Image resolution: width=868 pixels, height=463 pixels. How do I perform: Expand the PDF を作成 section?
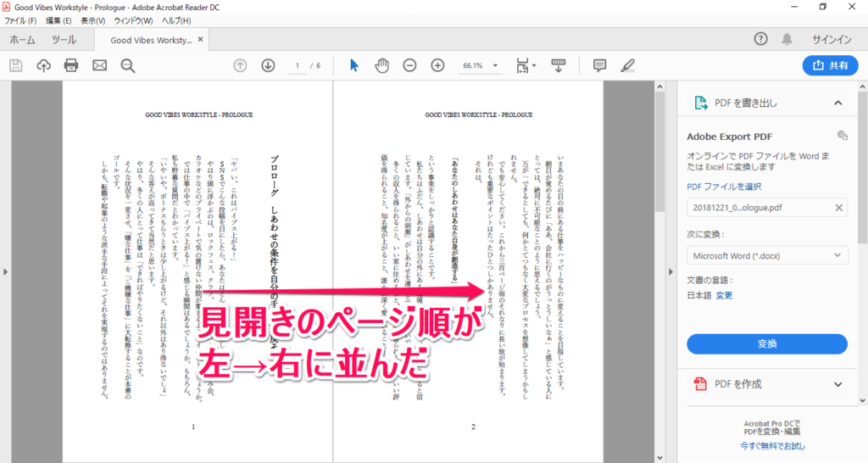[x=838, y=384]
